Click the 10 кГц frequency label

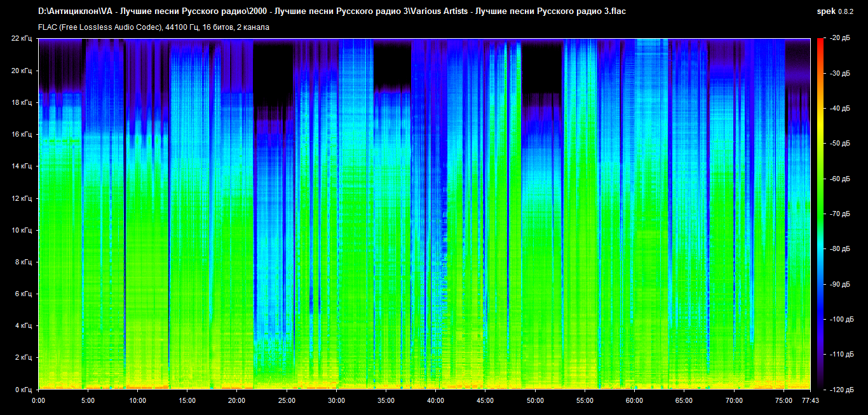pos(22,229)
